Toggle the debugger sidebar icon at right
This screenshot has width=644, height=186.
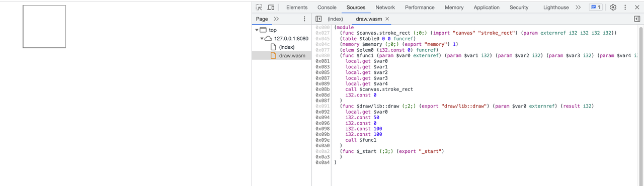click(637, 19)
